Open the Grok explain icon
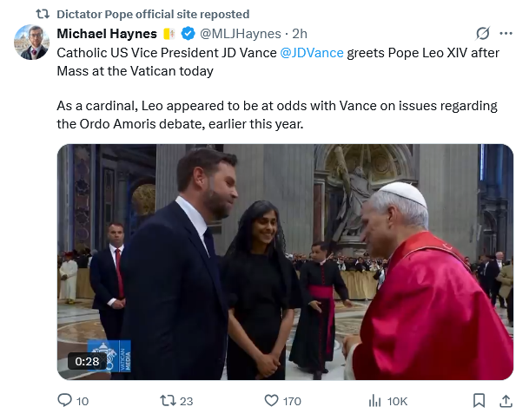This screenshot has width=529, height=420. point(484,33)
